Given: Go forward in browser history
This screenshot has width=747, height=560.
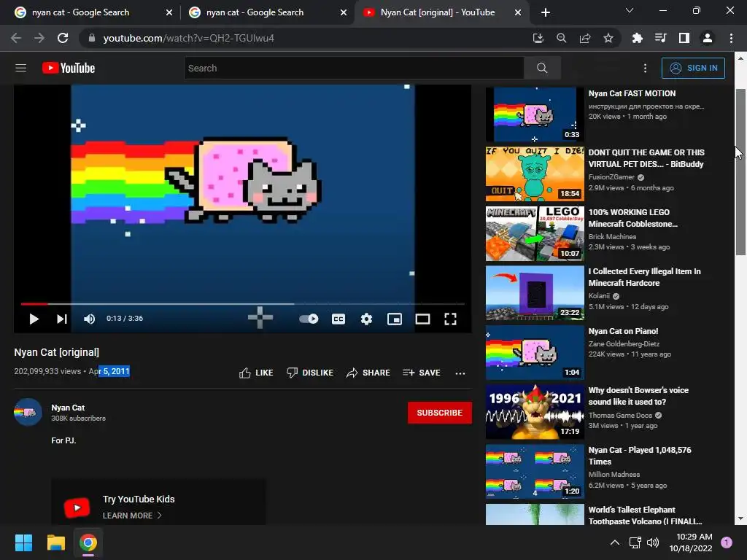Looking at the screenshot, I should coord(39,38).
